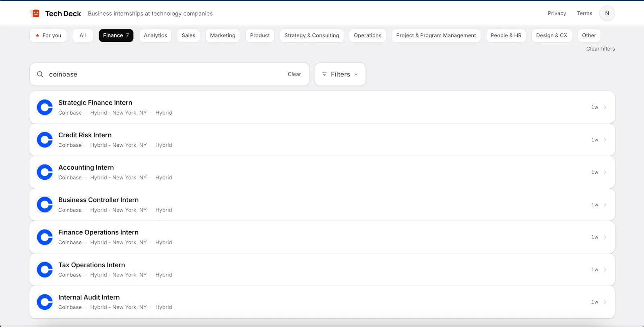
Task: Switch to Marketing category
Action: point(223,35)
